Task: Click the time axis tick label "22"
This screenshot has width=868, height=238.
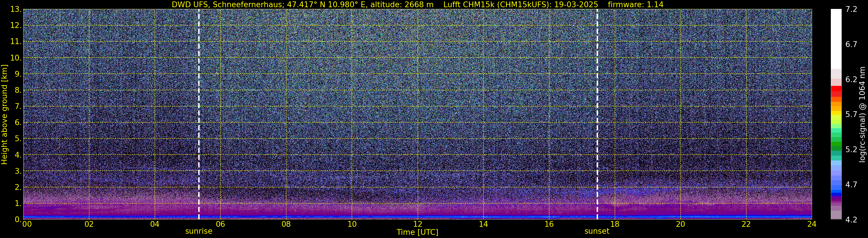Action: (746, 224)
